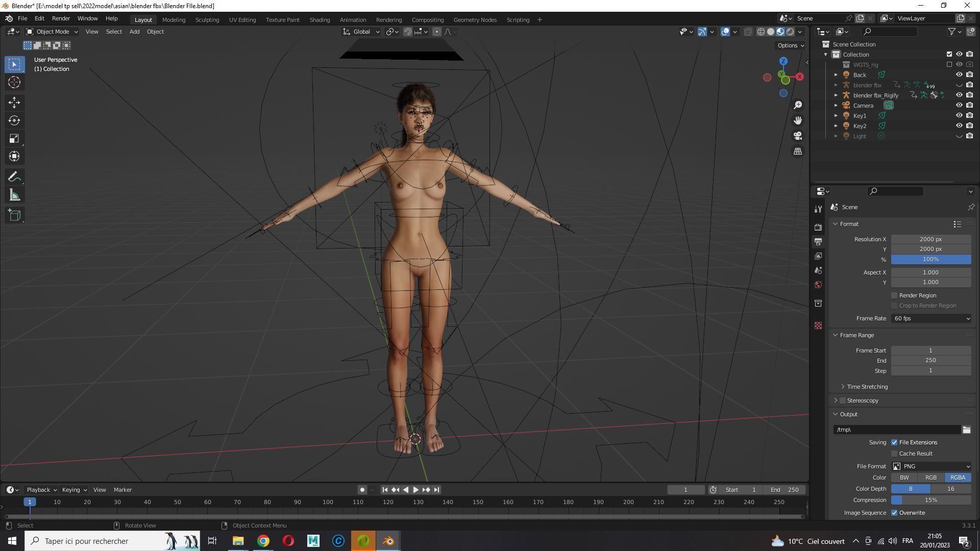Adjust the Compression percentage slider
This screenshot has height=551, width=980.
931,500
